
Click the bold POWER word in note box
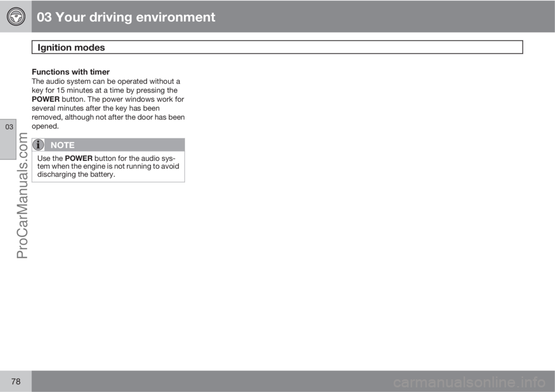(79, 158)
